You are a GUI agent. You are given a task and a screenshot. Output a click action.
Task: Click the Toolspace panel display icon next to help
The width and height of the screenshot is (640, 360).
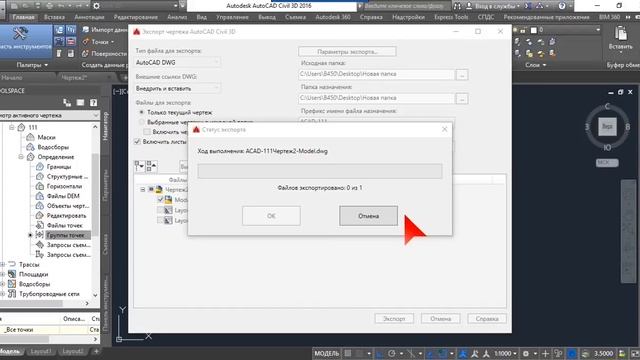pos(80,102)
